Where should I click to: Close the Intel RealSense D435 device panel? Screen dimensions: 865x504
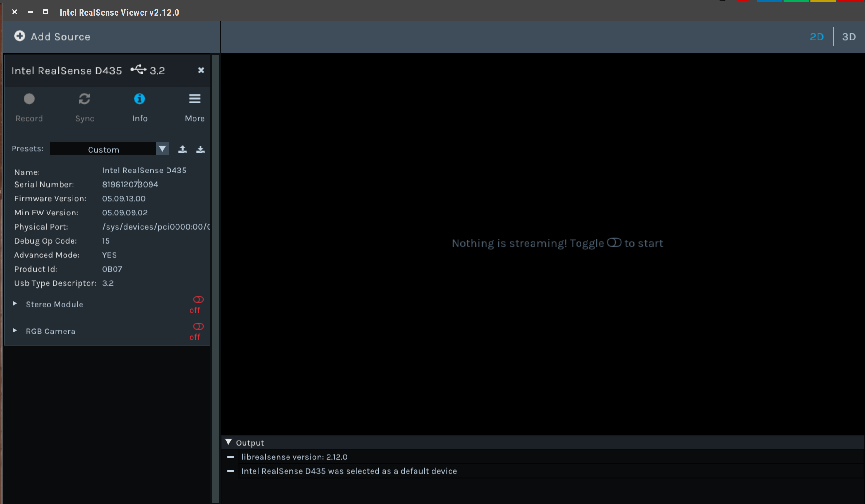pyautogui.click(x=201, y=70)
